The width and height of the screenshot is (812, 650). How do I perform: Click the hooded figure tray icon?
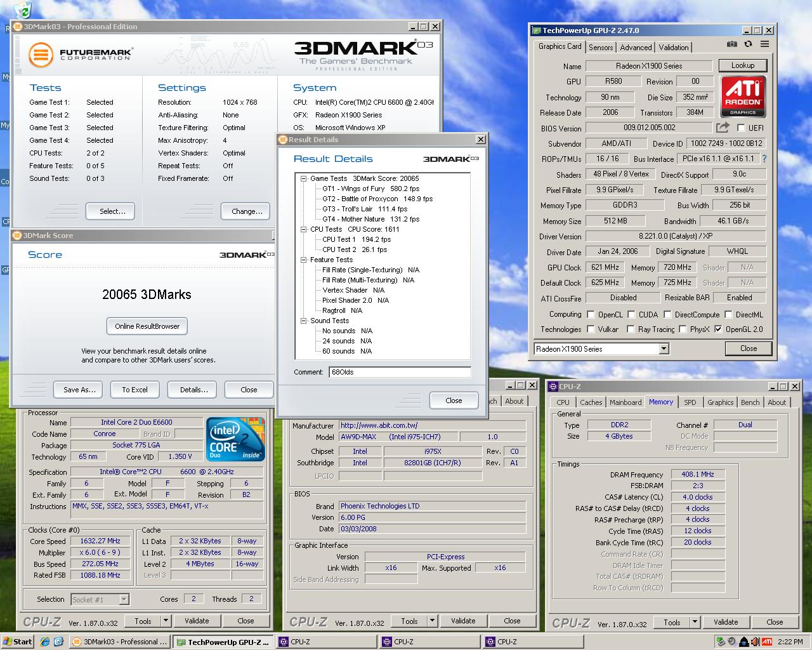pyautogui.click(x=743, y=641)
